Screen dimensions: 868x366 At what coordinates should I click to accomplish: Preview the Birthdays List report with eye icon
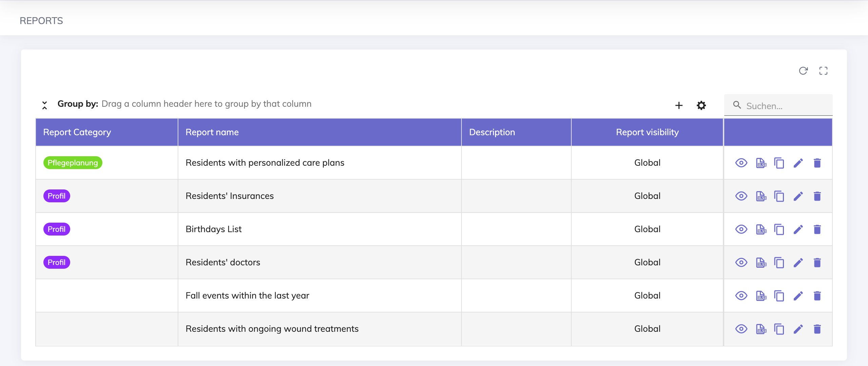pos(741,229)
